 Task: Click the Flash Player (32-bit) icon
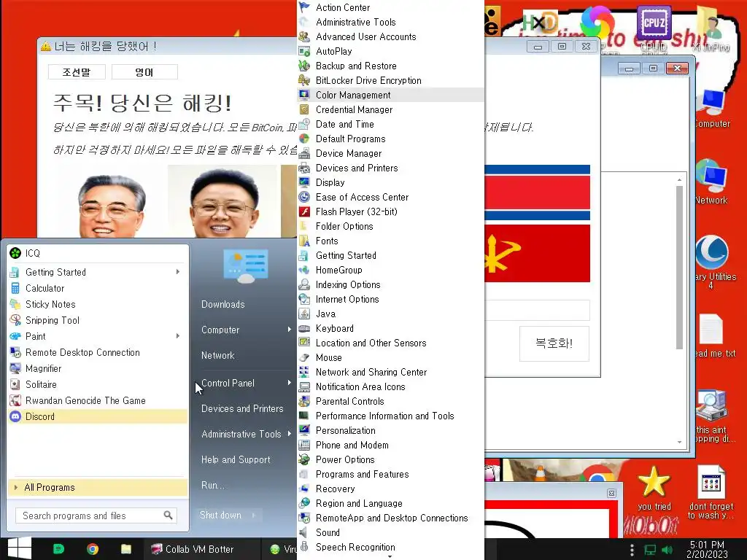coord(304,211)
